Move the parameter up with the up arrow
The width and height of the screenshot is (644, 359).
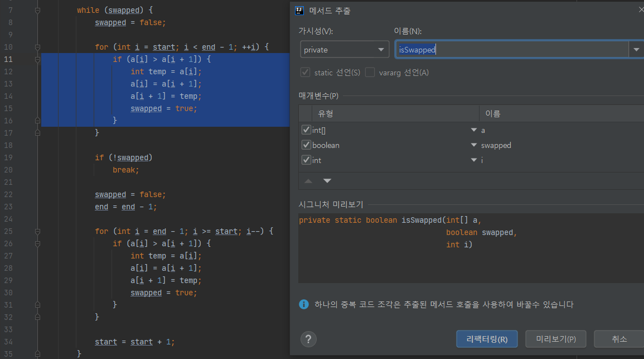pos(308,181)
